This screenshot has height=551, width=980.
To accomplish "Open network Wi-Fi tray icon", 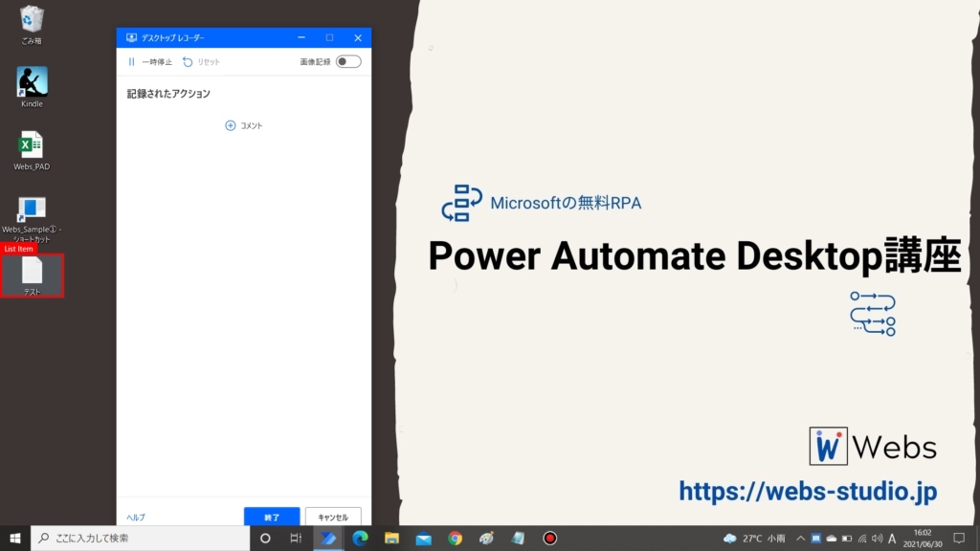I will [862, 538].
